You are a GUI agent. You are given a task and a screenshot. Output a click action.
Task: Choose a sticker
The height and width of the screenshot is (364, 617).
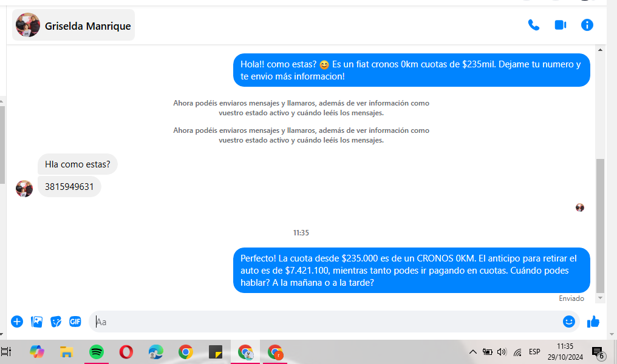pyautogui.click(x=56, y=322)
